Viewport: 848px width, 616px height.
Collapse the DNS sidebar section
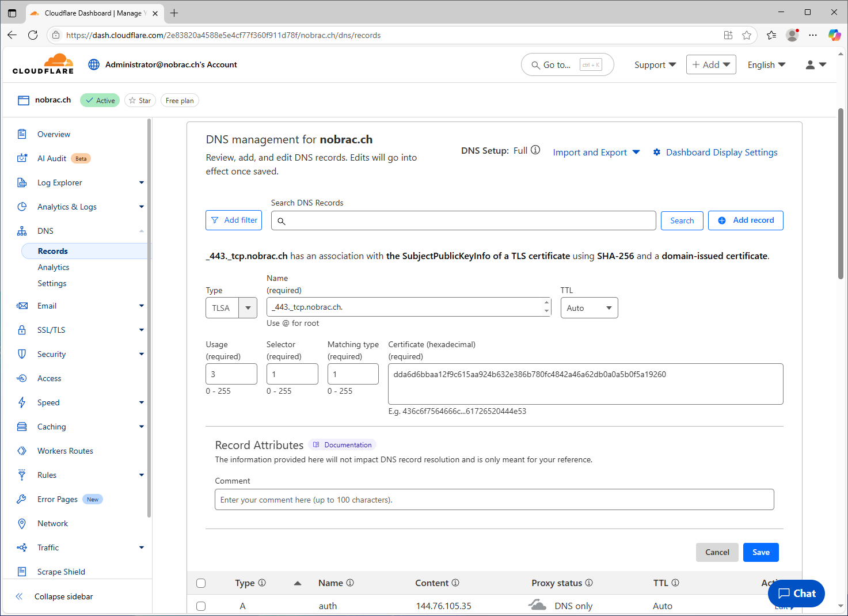click(142, 231)
